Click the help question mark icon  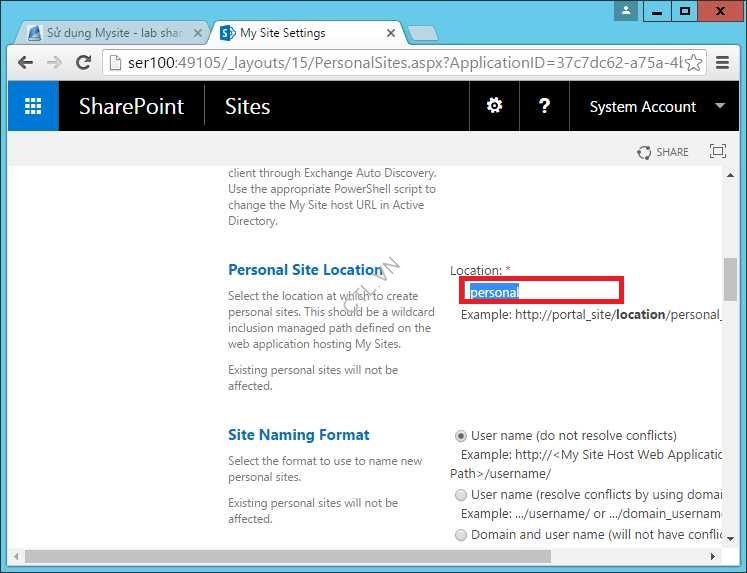(x=544, y=106)
